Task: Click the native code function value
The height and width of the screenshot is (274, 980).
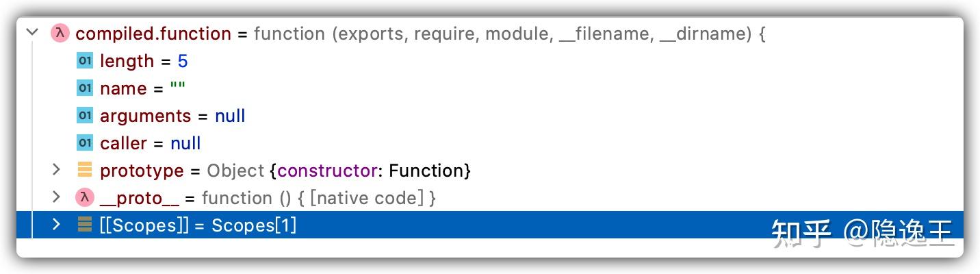Action: pos(319,198)
